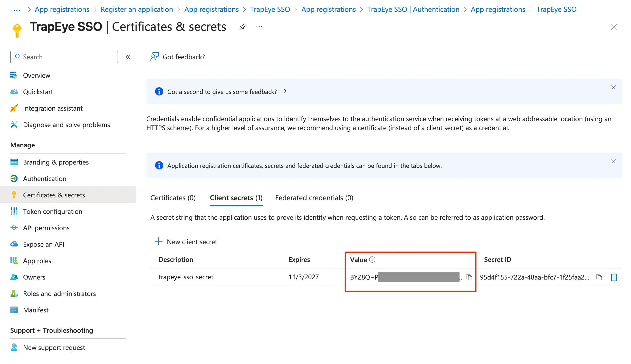The width and height of the screenshot is (631, 364).
Task: Open API permissions menu item
Action: point(46,228)
